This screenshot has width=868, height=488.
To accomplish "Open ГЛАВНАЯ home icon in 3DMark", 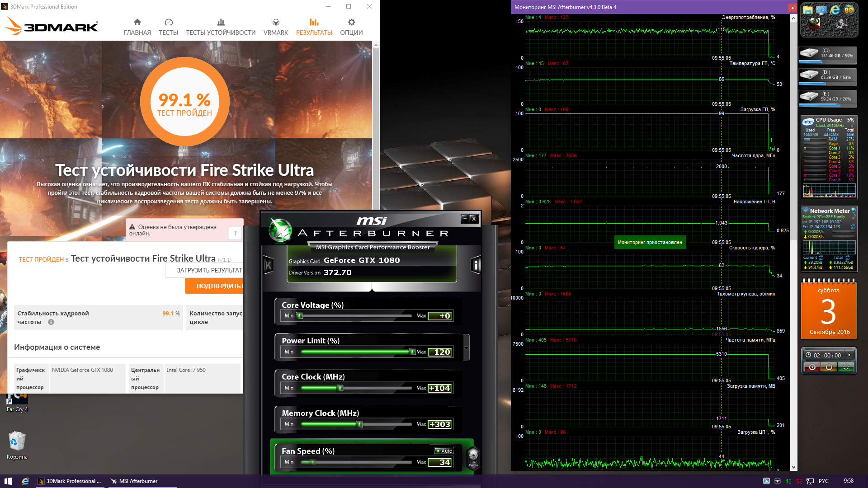I will (137, 23).
